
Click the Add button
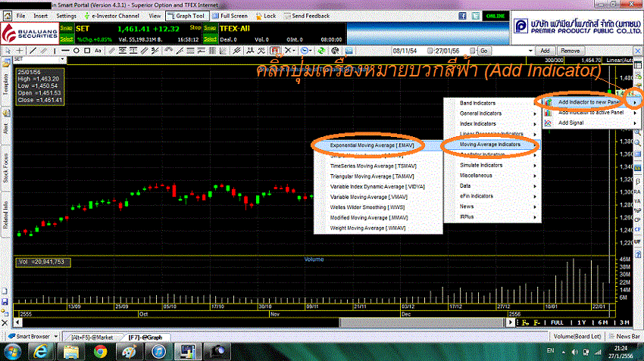[545, 51]
